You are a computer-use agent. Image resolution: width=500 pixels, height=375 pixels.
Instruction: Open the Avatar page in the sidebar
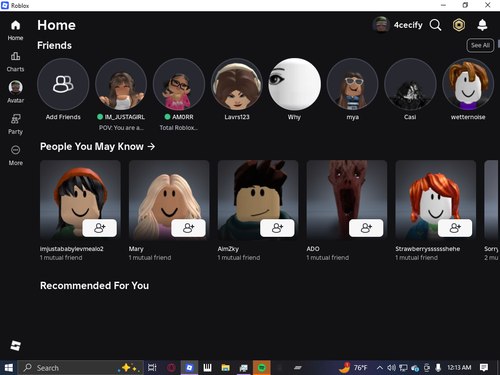15,92
